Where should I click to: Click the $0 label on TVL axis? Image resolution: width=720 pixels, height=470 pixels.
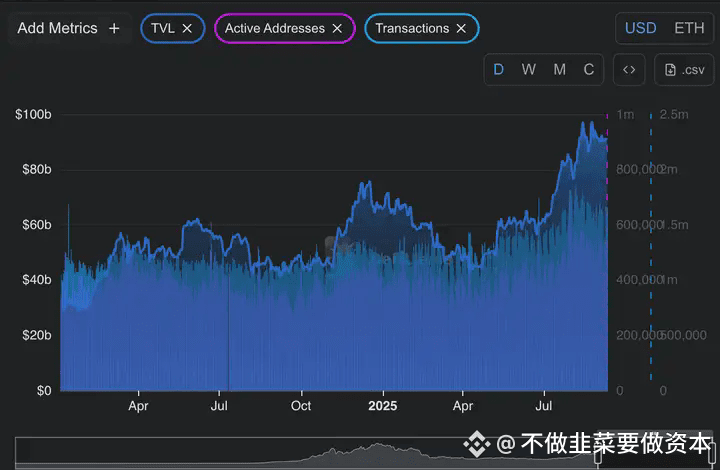[44, 391]
